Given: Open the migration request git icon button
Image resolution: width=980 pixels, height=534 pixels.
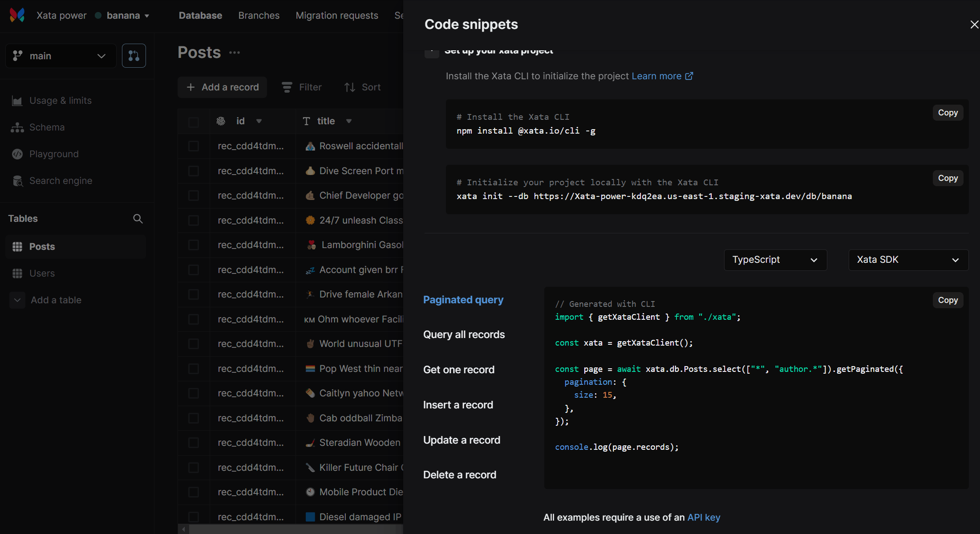Looking at the screenshot, I should [x=134, y=56].
